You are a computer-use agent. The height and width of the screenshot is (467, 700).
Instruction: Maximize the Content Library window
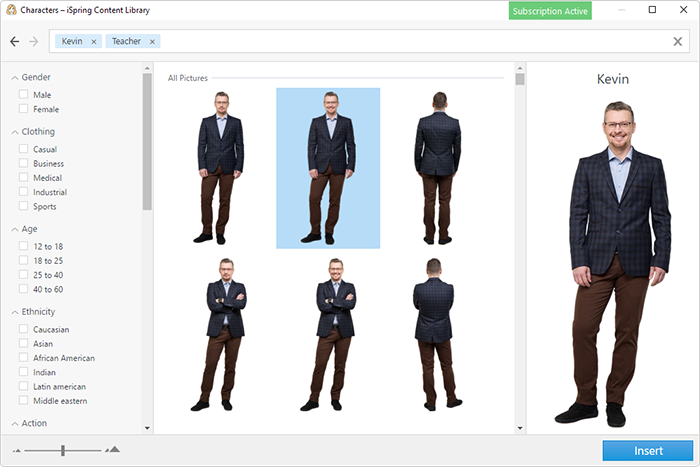point(652,9)
